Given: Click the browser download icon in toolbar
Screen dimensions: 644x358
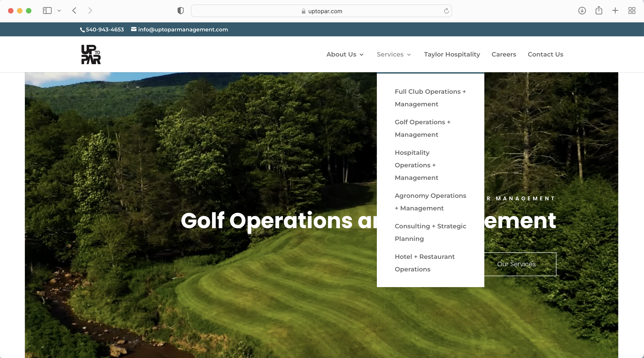Looking at the screenshot, I should (582, 11).
